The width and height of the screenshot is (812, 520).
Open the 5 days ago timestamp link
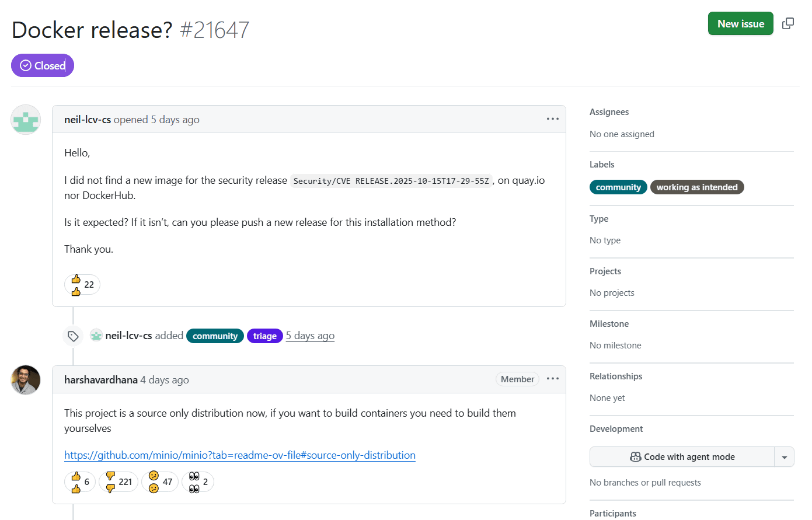[x=310, y=335]
